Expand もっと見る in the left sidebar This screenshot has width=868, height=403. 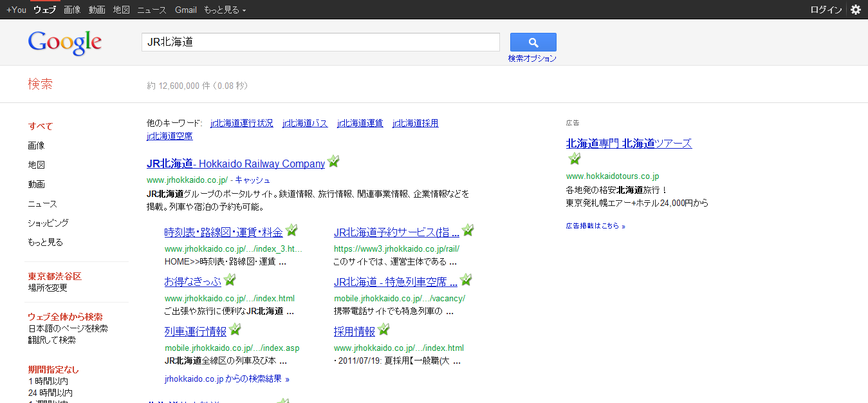tap(45, 242)
